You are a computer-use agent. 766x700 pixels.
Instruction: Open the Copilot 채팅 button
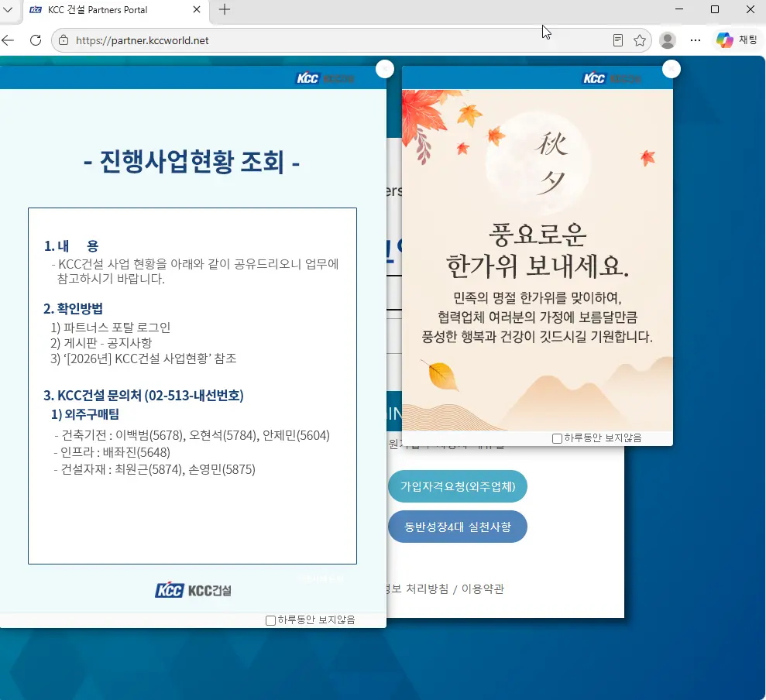737,40
